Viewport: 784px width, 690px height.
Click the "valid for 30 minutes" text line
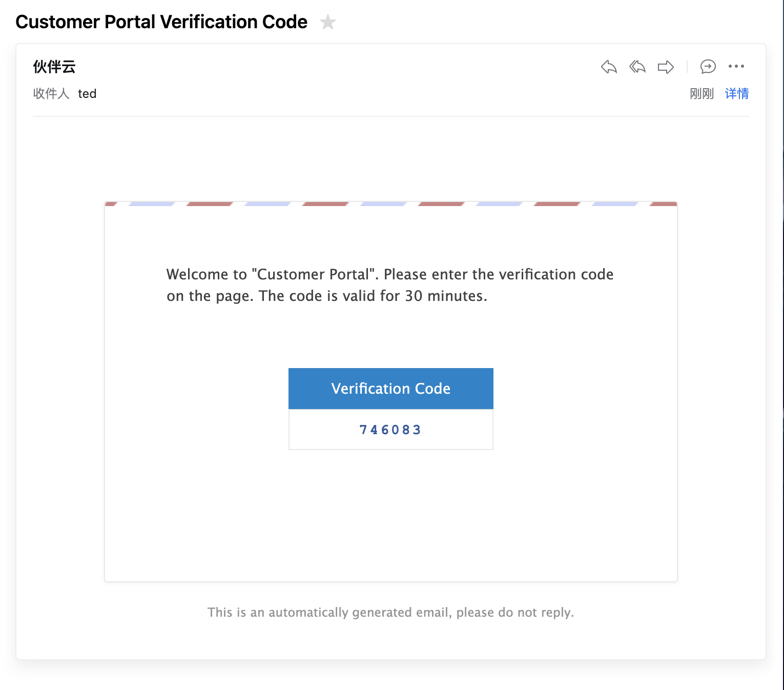point(327,296)
